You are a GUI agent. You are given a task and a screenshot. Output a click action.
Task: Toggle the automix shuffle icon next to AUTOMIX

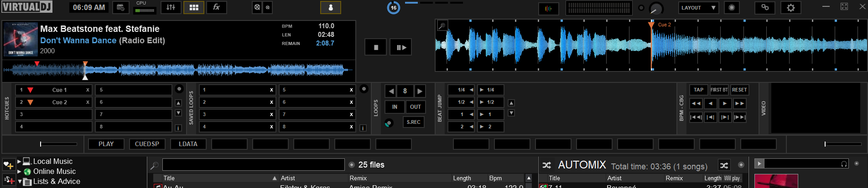[x=546, y=165]
